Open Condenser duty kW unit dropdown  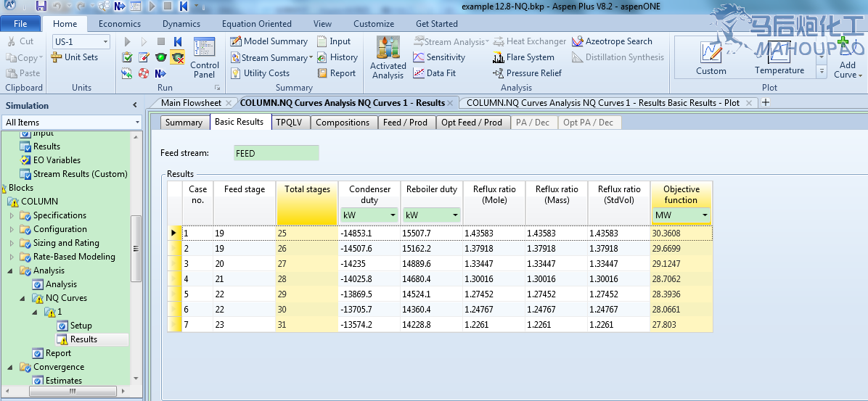click(x=393, y=215)
